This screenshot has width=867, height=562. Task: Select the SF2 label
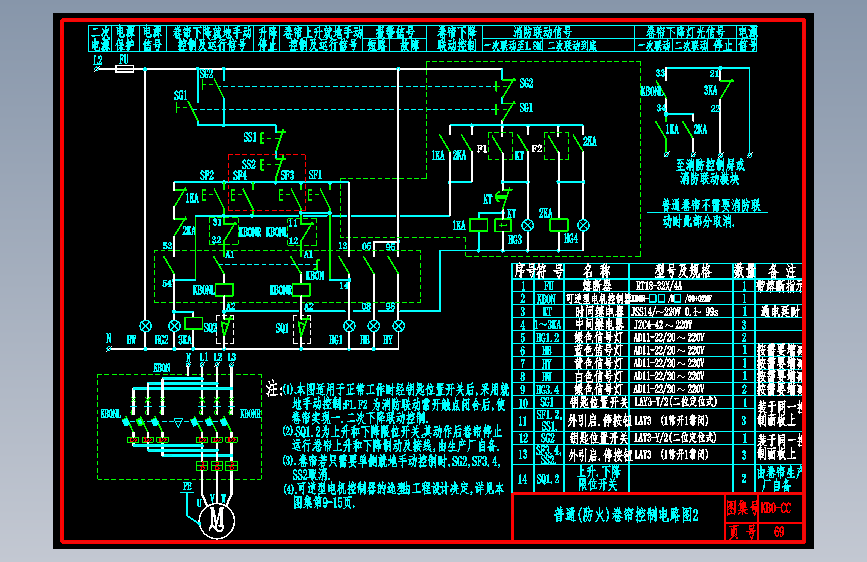coord(207,175)
